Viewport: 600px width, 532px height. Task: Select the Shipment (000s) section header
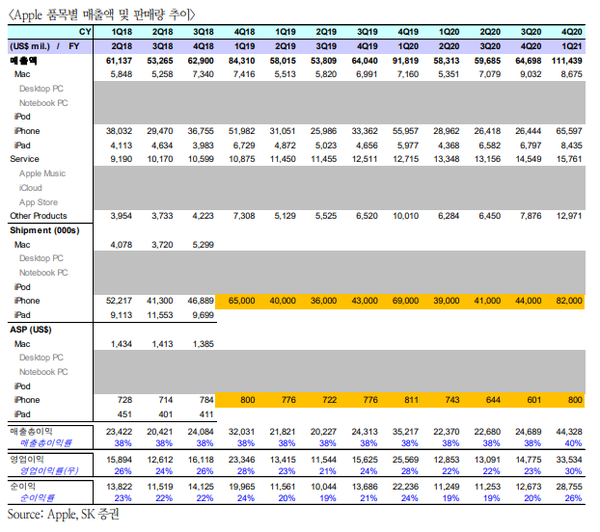44,230
